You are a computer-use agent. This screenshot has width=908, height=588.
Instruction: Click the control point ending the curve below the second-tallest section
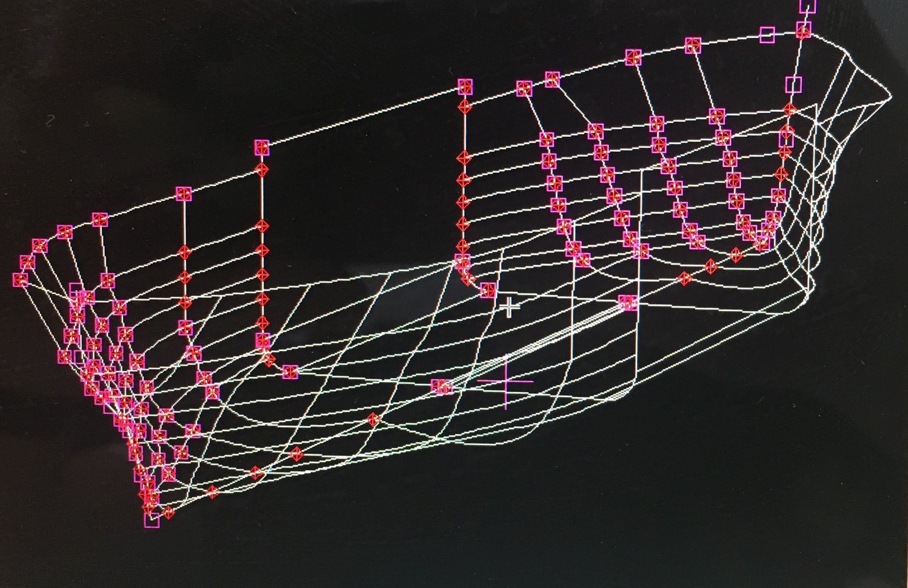pos(291,372)
